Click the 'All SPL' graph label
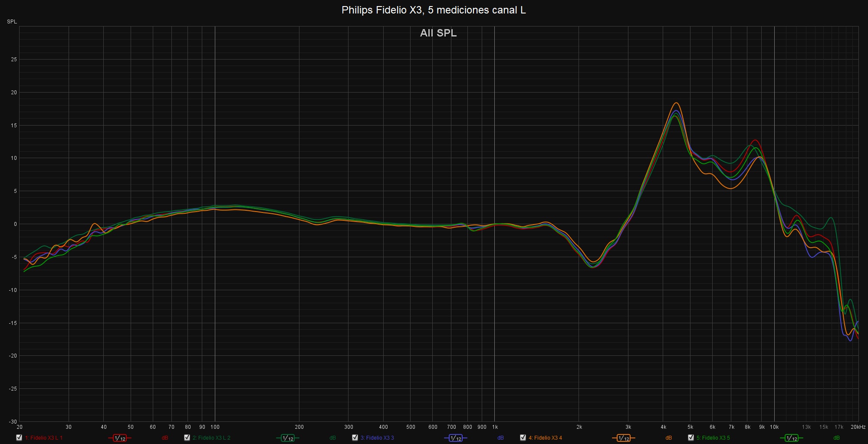The height and width of the screenshot is (444, 868). click(438, 33)
